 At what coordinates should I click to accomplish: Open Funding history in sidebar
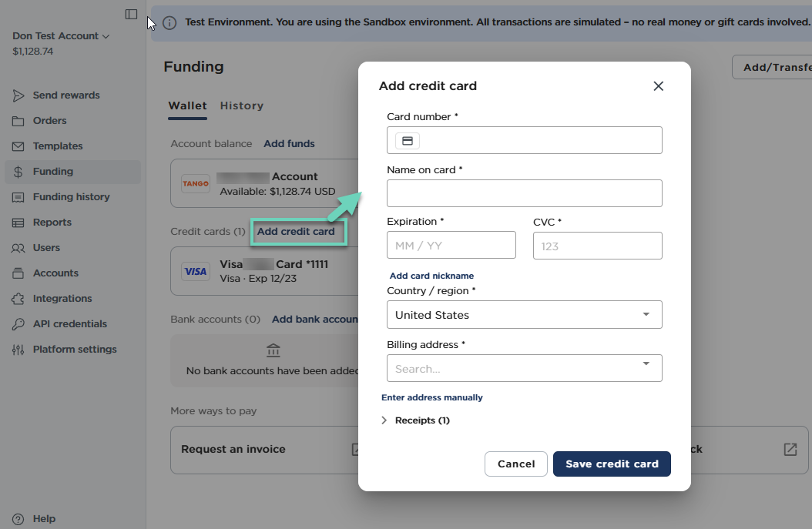[71, 197]
